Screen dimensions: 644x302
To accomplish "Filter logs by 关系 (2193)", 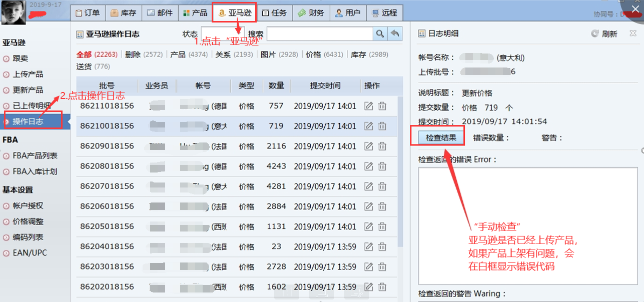I will (x=234, y=54).
